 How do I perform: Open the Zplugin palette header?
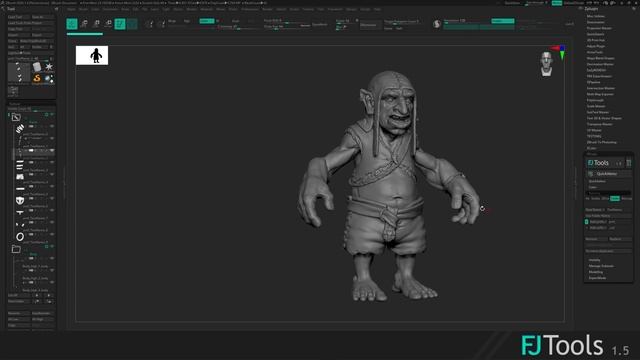coord(591,9)
